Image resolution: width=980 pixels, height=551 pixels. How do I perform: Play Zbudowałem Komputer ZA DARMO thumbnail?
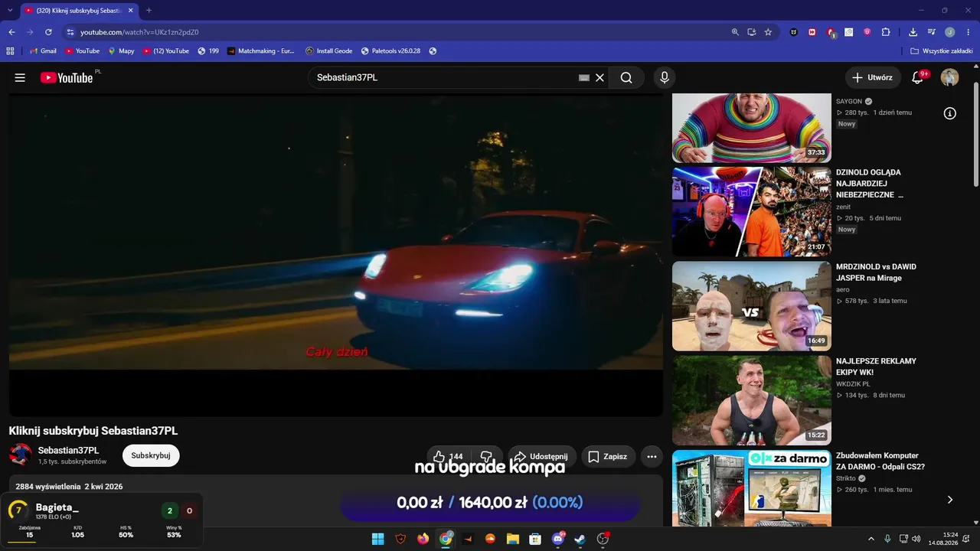coord(751,488)
